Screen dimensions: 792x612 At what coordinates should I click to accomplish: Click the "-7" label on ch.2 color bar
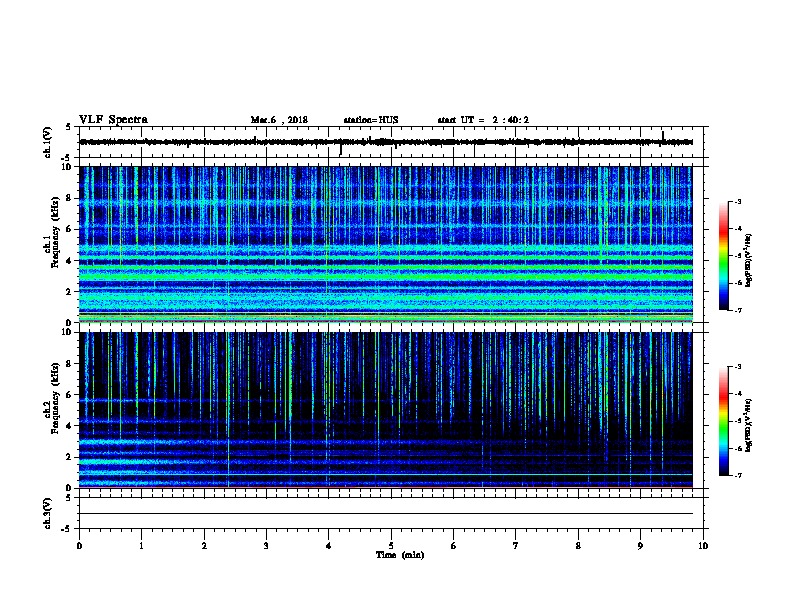coord(737,475)
